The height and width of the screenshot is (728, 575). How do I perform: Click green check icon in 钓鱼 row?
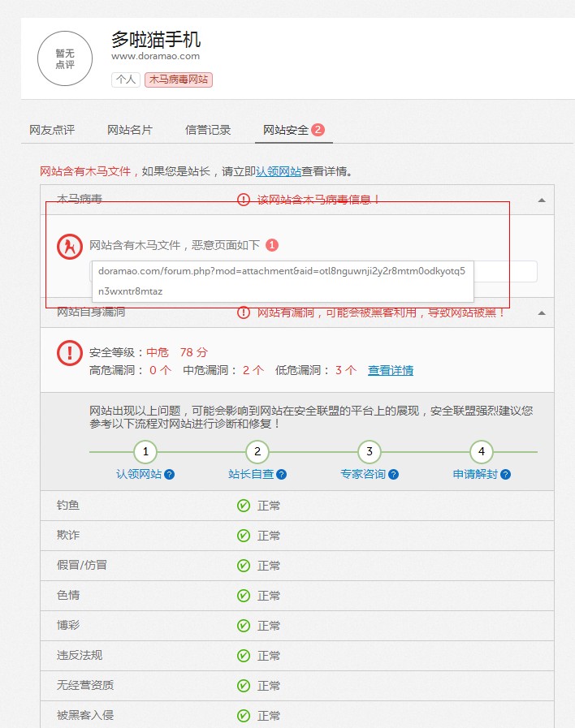point(244,506)
